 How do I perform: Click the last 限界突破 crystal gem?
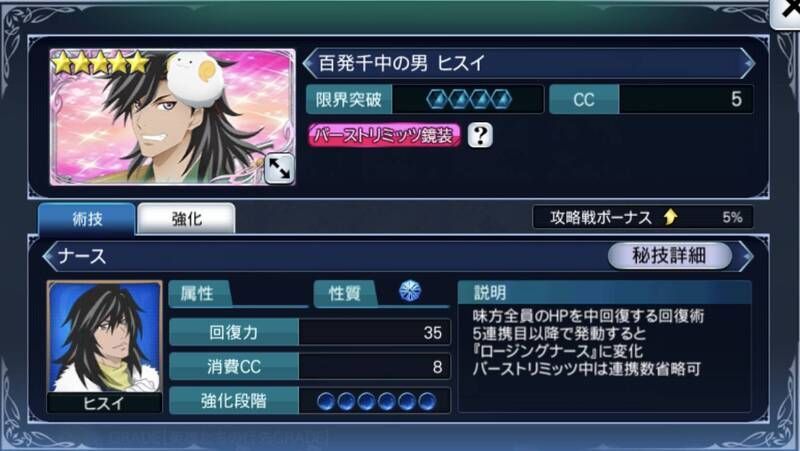click(500, 99)
